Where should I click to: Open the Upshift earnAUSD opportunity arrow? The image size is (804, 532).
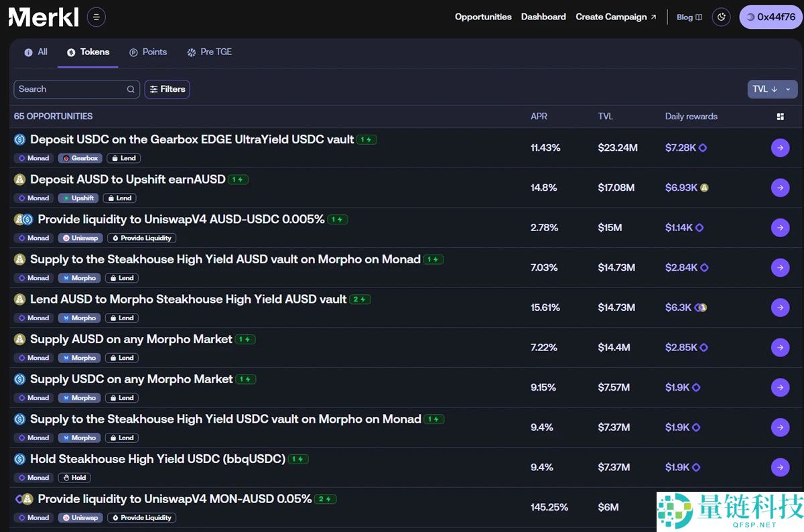click(x=780, y=188)
